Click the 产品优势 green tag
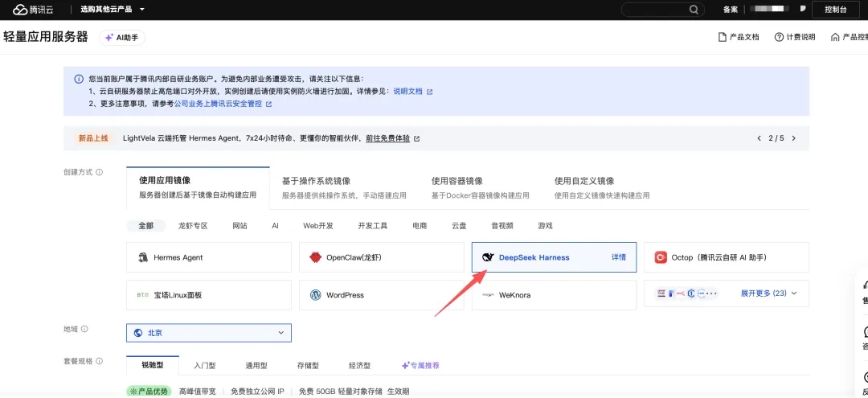The width and height of the screenshot is (868, 398). pyautogui.click(x=149, y=392)
